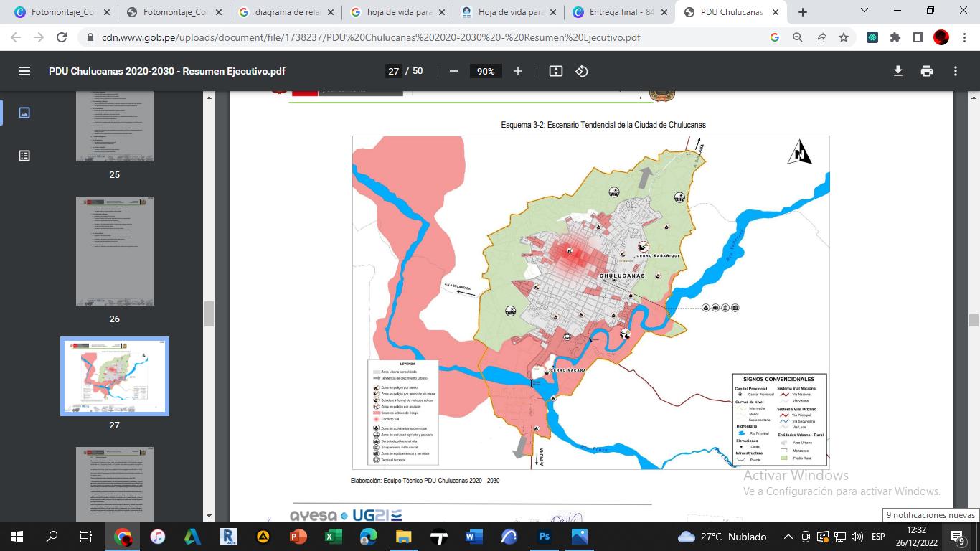Open Windows Start menu
This screenshot has height=551, width=980.
17,537
